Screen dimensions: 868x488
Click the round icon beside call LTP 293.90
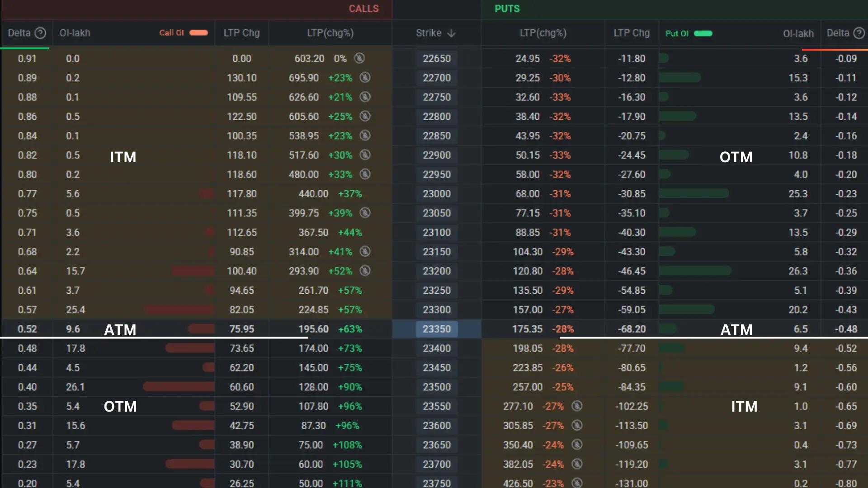point(365,271)
